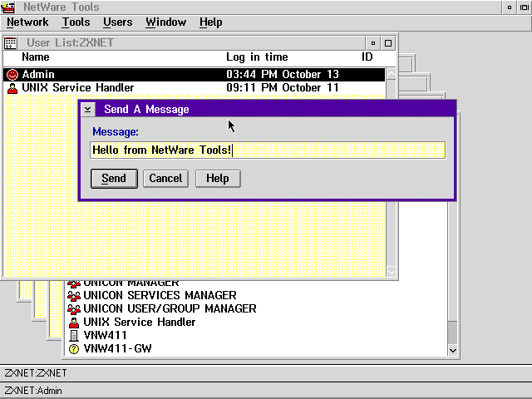The height and width of the screenshot is (399, 532).
Task: Select UNIX Service Handler in User List
Action: pyautogui.click(x=194, y=88)
